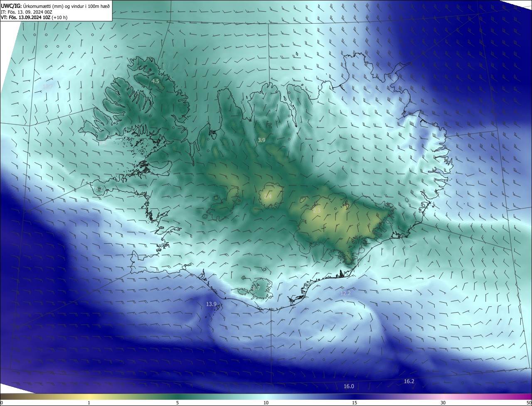
Task: Click the 30 tick label on the color scale
Action: [443, 403]
